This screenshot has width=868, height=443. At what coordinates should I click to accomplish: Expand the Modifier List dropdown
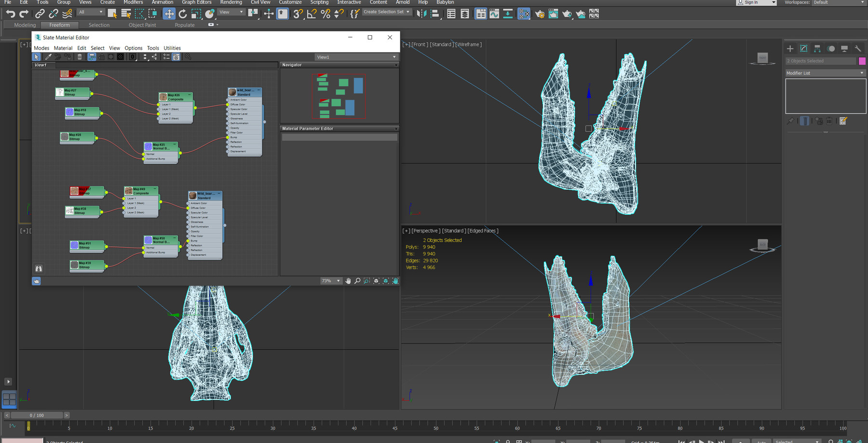click(825, 73)
